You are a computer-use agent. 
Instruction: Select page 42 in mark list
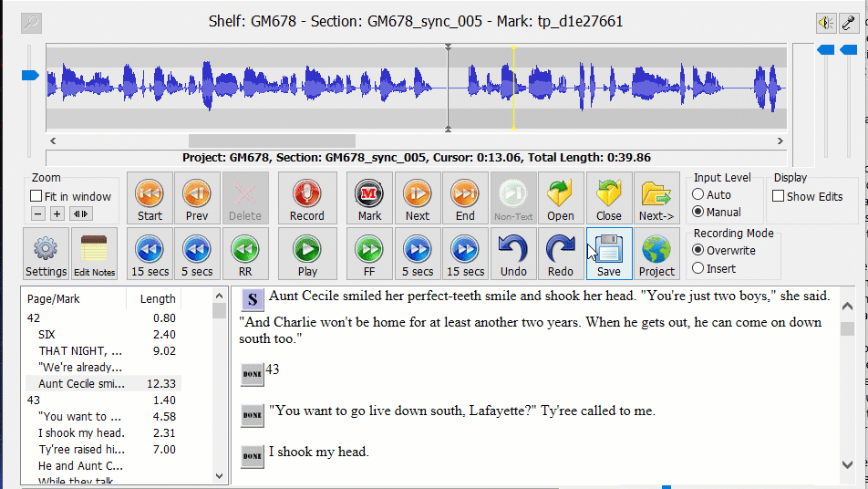point(104,317)
